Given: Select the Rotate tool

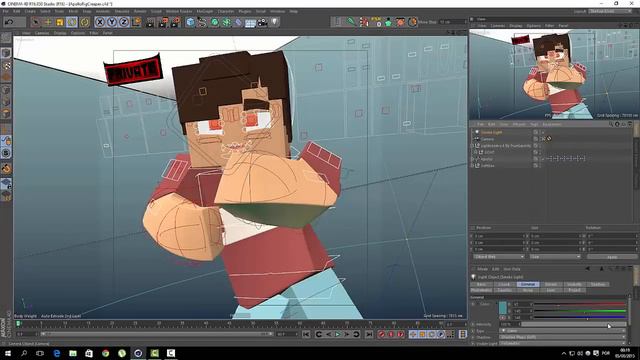Looking at the screenshot, I should point(72,22).
